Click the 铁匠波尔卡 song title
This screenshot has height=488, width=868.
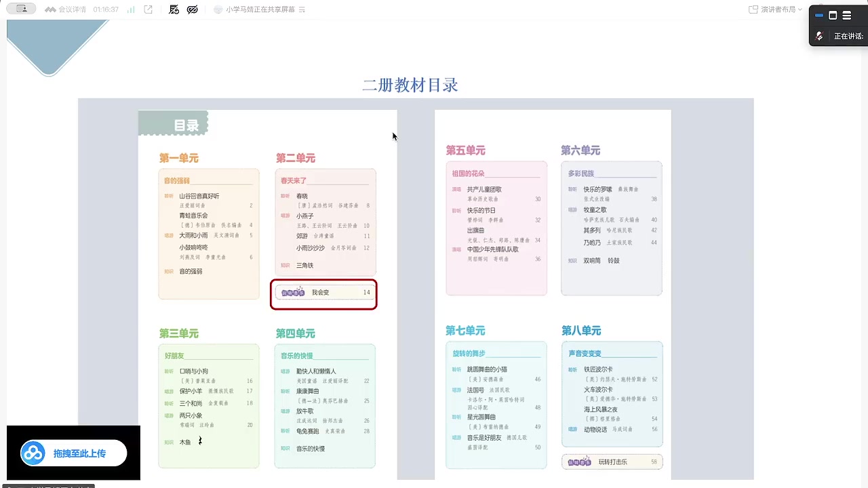[598, 369]
